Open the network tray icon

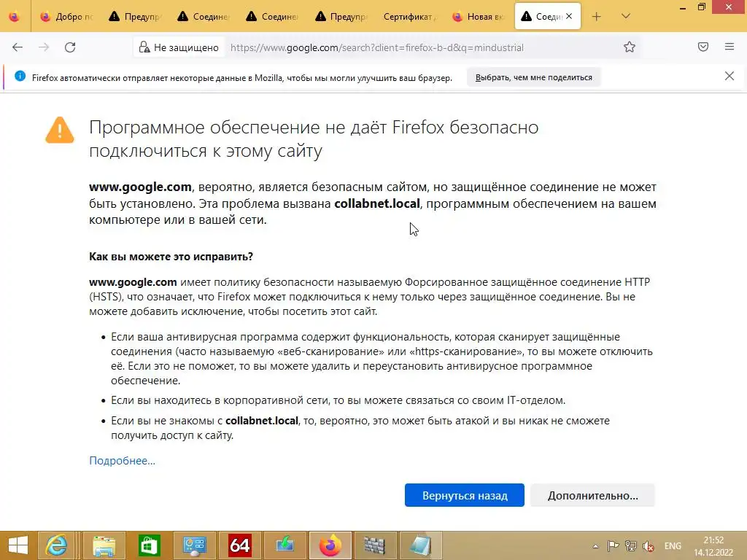click(x=631, y=545)
